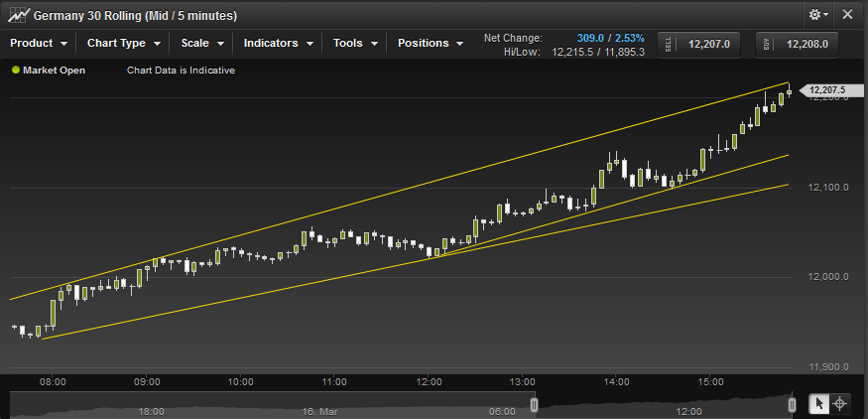Select the upper yellow channel trendline
Screen dimensions: 868x419
[399, 192]
